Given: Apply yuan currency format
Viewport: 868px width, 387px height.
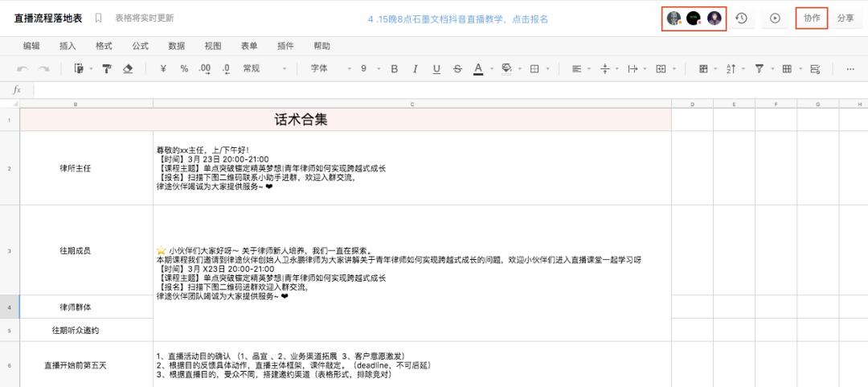Looking at the screenshot, I should (x=163, y=68).
